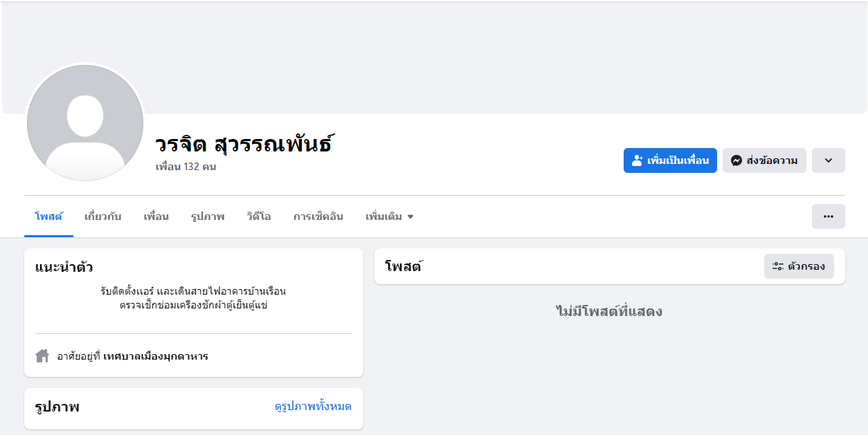Open the การเช็คอิน check-ins tab
Viewport: 868px width, 435px height.
318,216
